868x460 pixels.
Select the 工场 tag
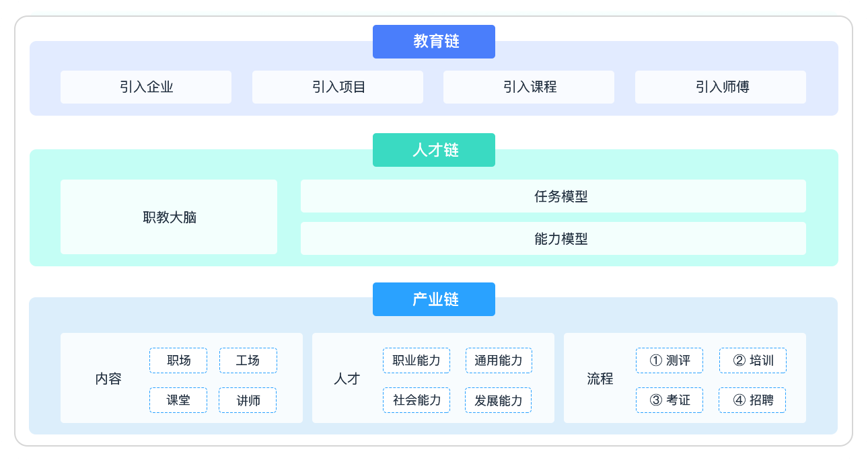[248, 360]
